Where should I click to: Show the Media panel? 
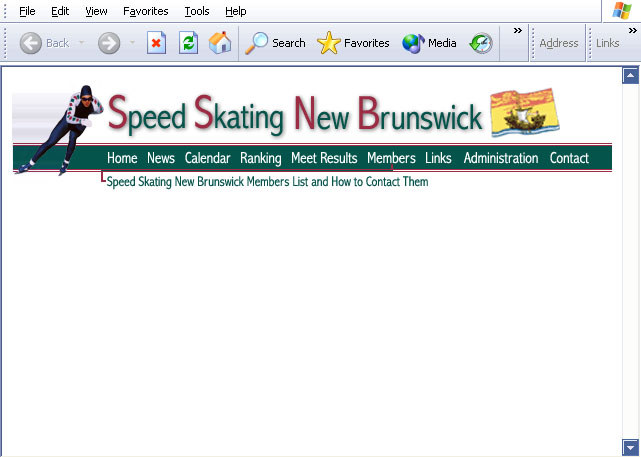429,43
